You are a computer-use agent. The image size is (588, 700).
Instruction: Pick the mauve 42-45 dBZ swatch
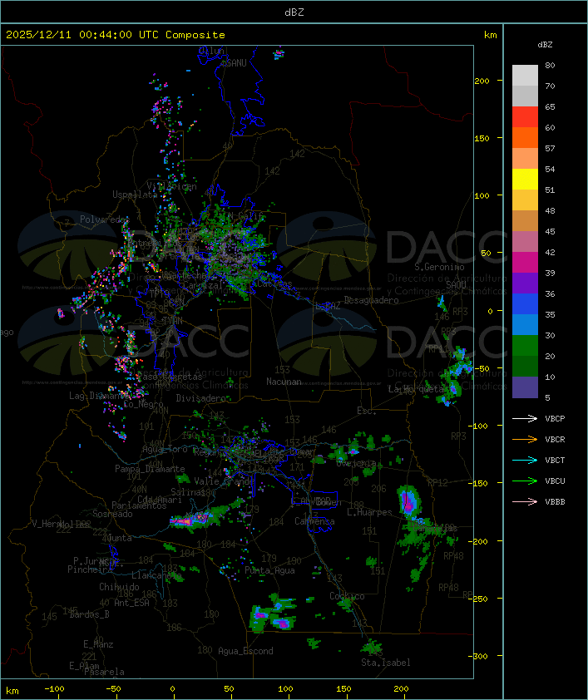point(525,242)
